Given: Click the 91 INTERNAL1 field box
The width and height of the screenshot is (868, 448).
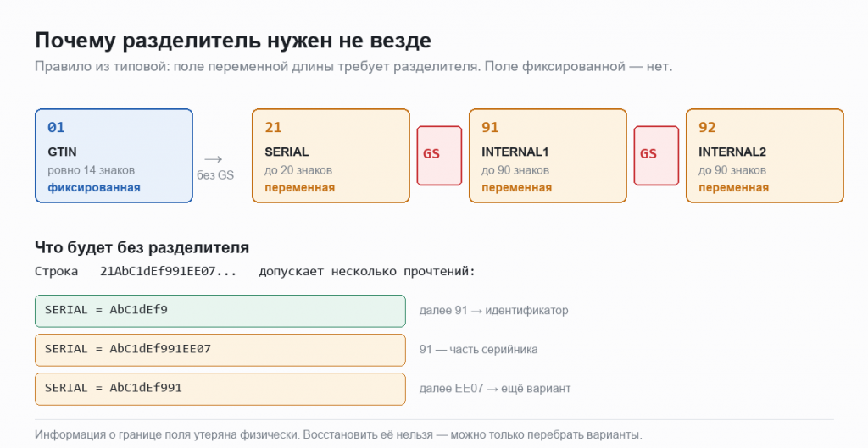Looking at the screenshot, I should (x=548, y=156).
